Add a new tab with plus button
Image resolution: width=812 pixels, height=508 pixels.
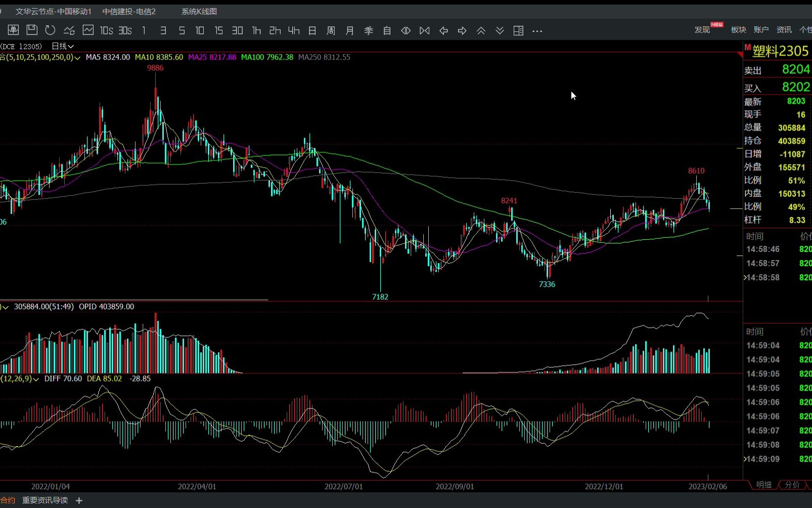tap(79, 500)
